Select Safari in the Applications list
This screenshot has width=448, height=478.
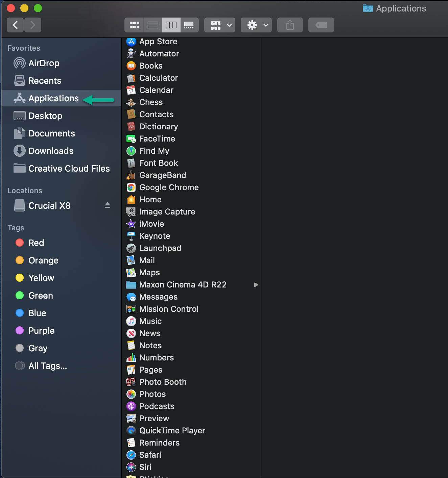[x=150, y=455]
